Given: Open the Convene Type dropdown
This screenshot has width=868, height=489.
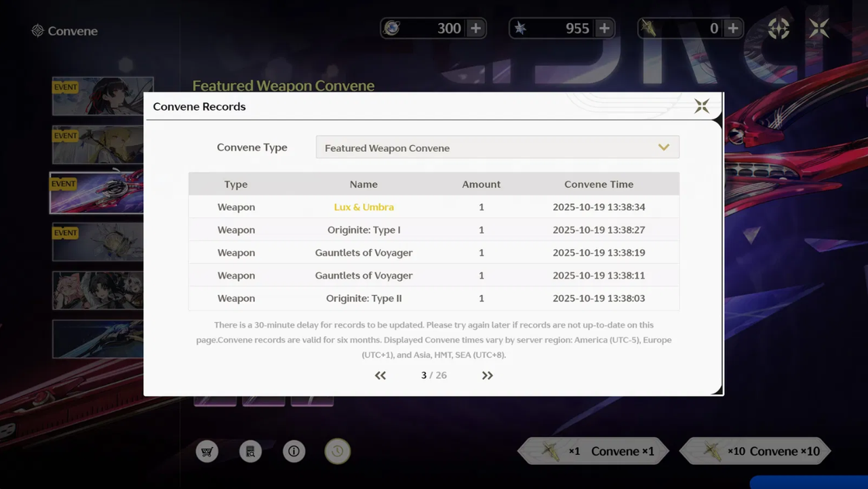Looking at the screenshot, I should point(498,148).
